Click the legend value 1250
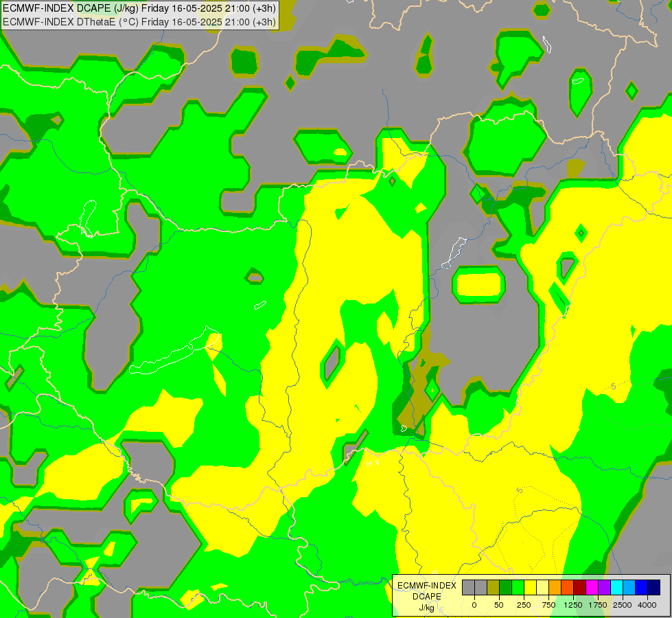The height and width of the screenshot is (618, 672). (573, 605)
